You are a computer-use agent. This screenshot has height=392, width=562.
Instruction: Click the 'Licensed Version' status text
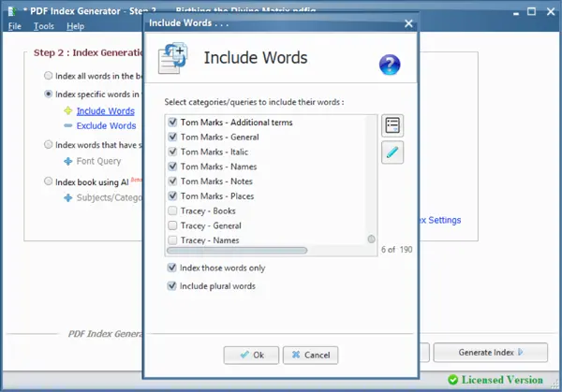pyautogui.click(x=502, y=380)
